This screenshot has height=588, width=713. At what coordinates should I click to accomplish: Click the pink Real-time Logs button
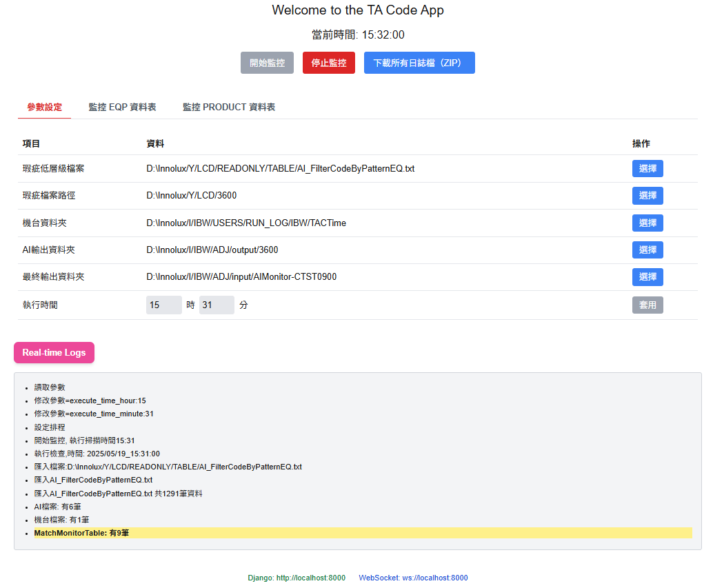tap(54, 352)
